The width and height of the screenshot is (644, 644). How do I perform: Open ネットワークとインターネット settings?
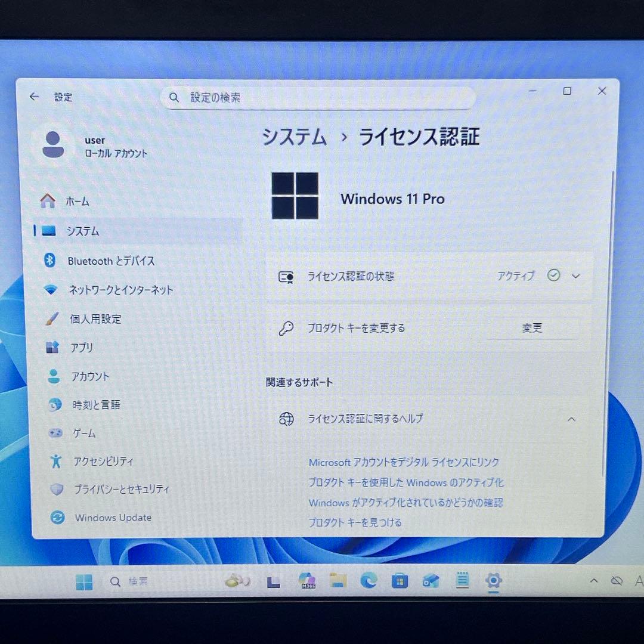[138, 290]
